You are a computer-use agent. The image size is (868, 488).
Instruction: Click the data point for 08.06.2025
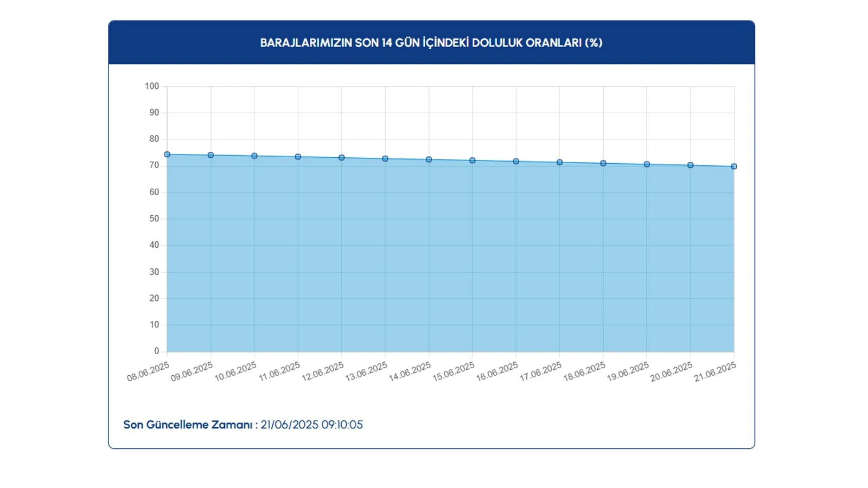(167, 155)
